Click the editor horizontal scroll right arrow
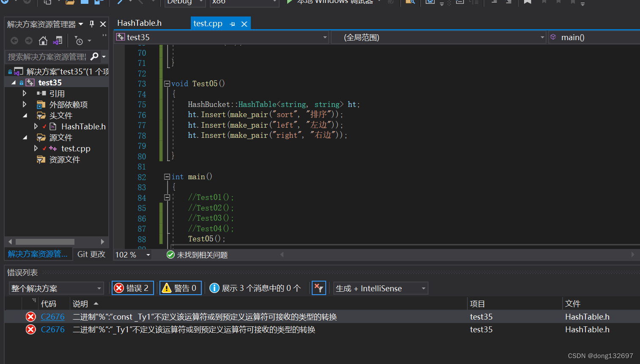This screenshot has height=364, width=640. click(x=632, y=255)
